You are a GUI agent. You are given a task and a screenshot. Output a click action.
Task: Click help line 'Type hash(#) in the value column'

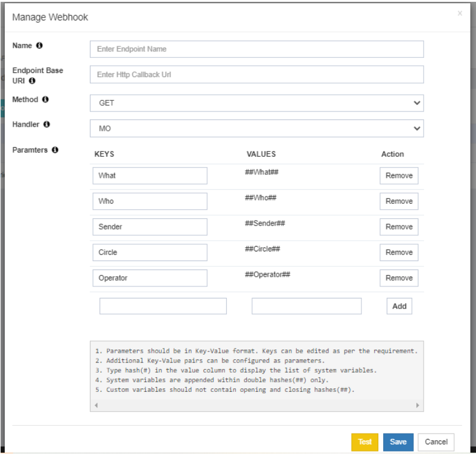236,370
